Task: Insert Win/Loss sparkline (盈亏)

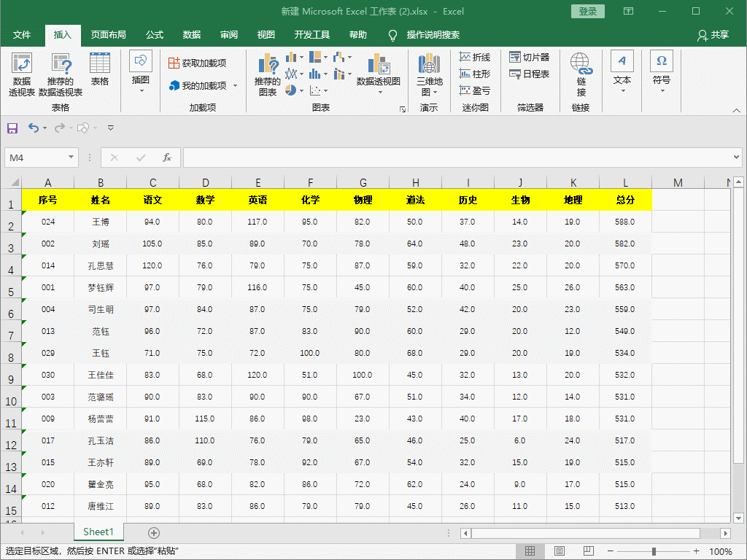Action: coord(474,90)
